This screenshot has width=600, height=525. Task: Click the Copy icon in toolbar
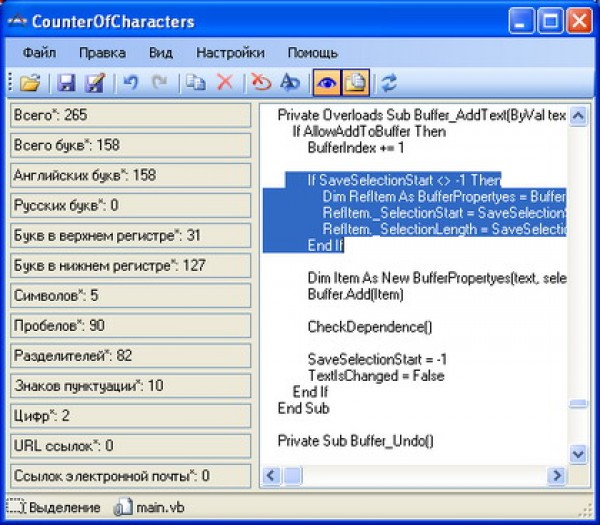click(196, 82)
